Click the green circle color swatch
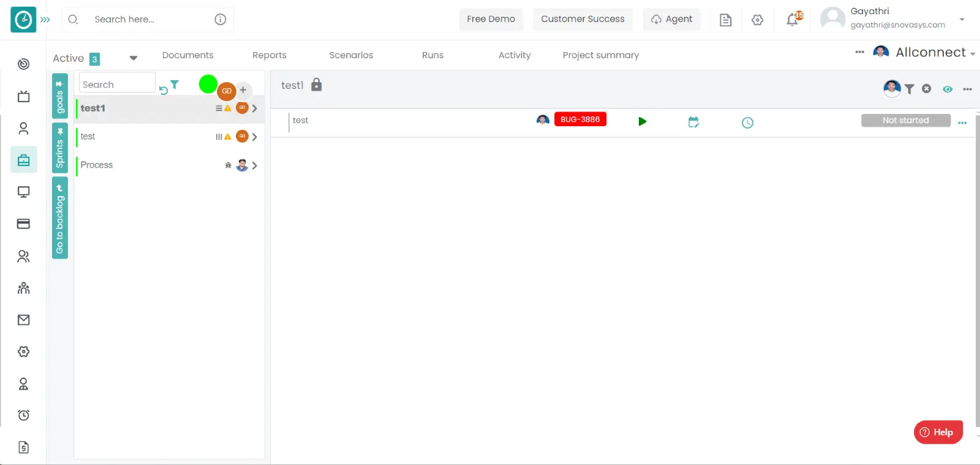This screenshot has height=465, width=980. (x=208, y=84)
